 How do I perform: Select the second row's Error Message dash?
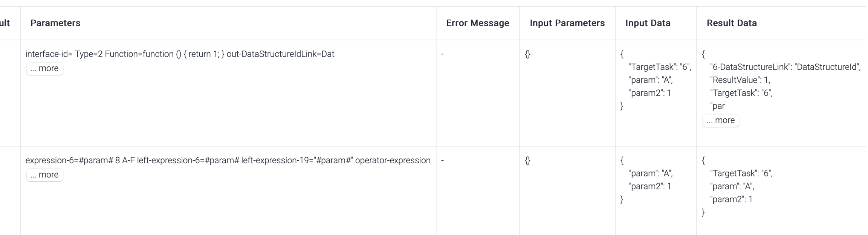[x=442, y=160]
